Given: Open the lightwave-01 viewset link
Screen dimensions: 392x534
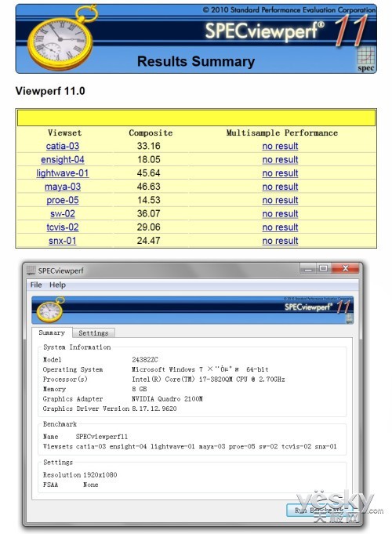Looking at the screenshot, I should coord(63,173).
